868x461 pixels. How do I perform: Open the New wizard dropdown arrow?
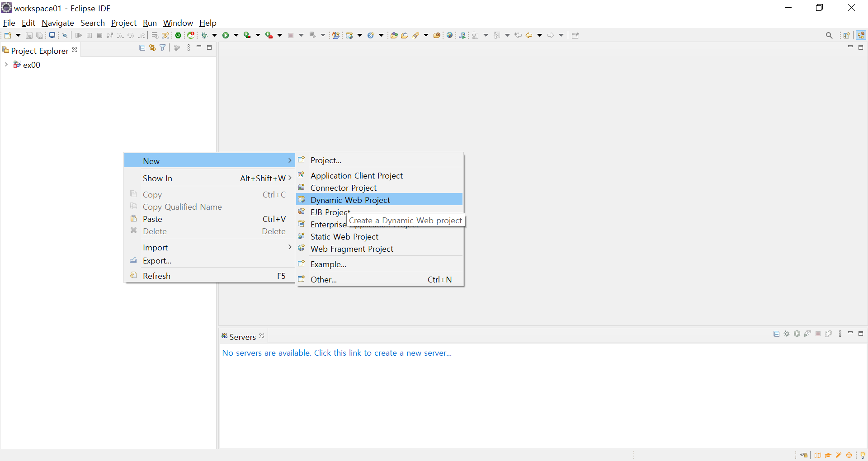pos(18,35)
